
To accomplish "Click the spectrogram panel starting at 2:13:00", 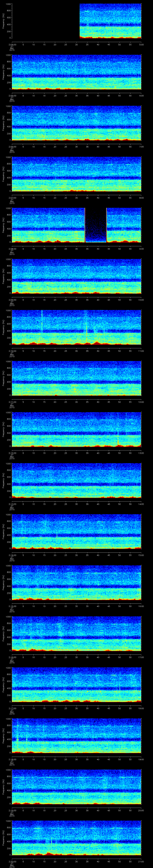I will (x=77, y=481).
